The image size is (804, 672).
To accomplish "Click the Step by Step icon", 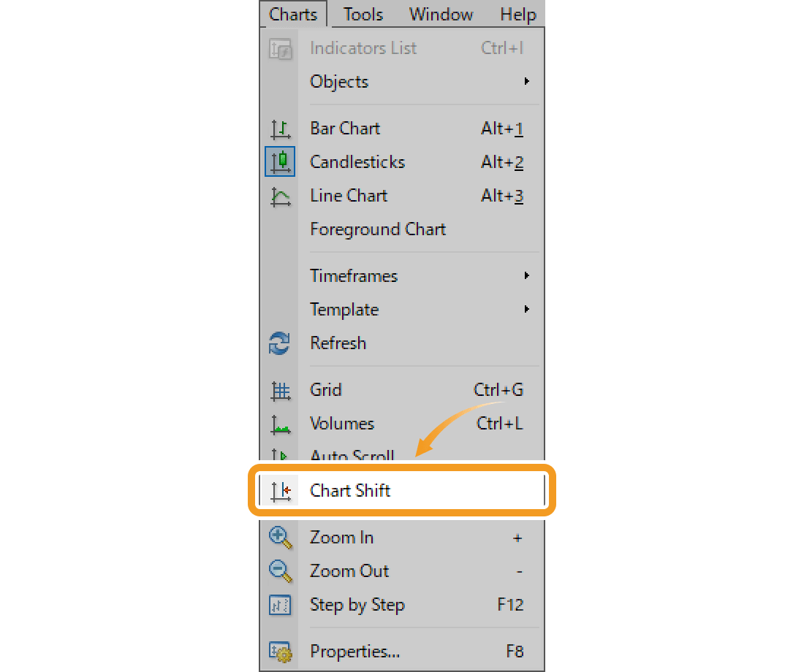I will click(x=281, y=605).
